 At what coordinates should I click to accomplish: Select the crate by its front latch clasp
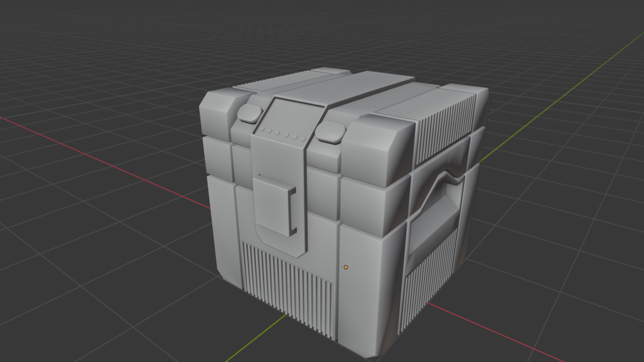(275, 205)
